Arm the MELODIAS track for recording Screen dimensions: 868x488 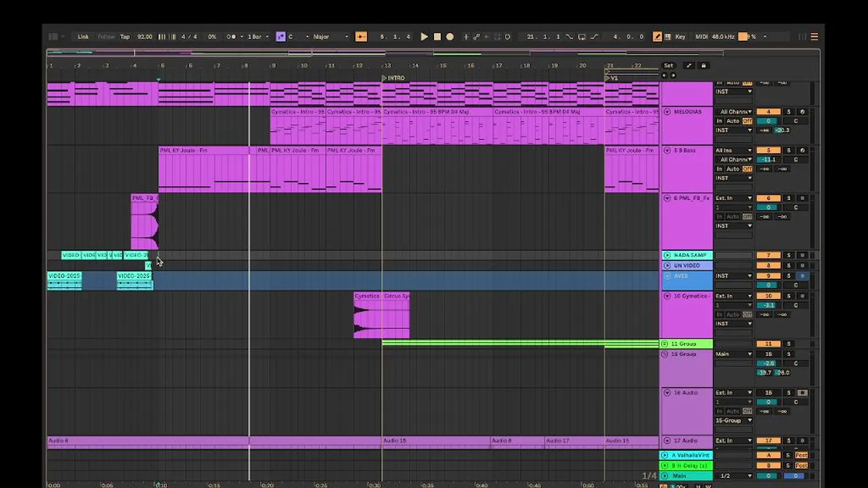[x=802, y=112]
